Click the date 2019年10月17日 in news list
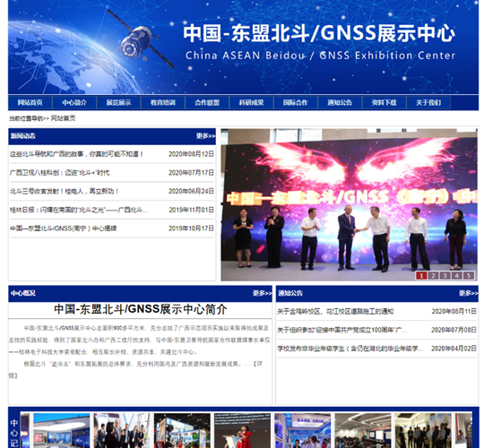 191,228
